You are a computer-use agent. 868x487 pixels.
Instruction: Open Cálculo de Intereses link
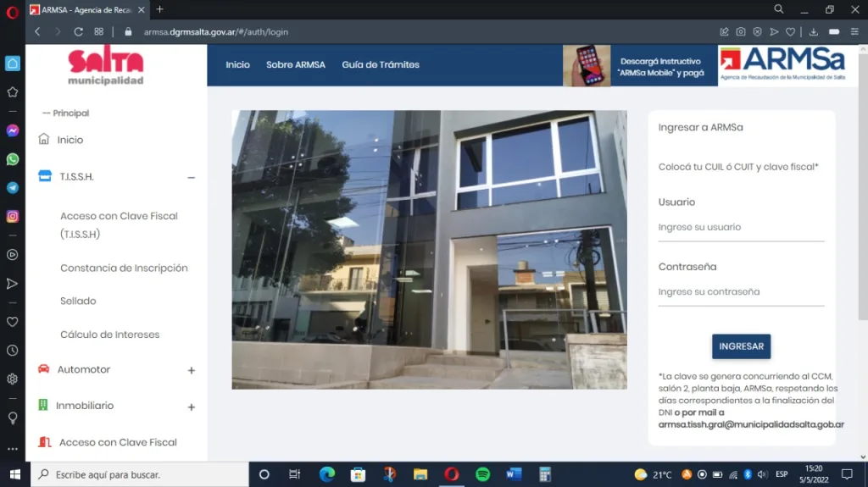(109, 335)
